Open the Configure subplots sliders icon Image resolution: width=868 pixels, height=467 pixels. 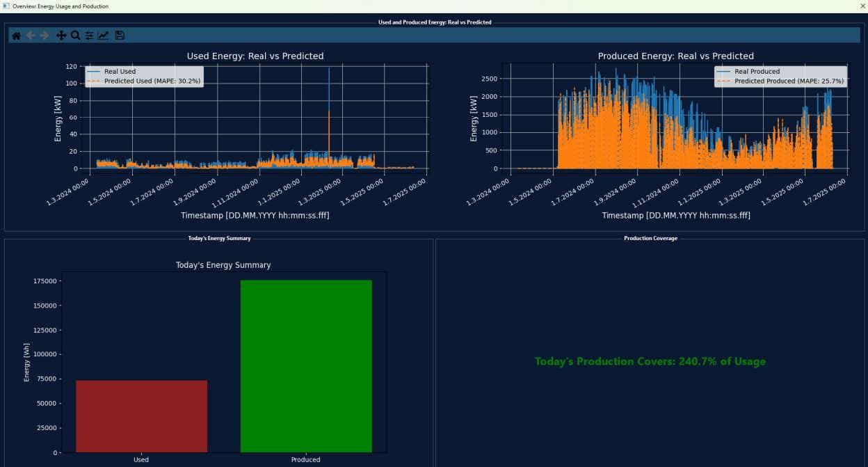point(89,35)
